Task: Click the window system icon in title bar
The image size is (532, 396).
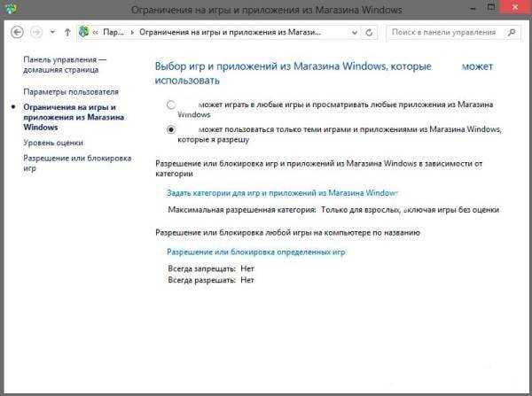Action: click(x=11, y=8)
